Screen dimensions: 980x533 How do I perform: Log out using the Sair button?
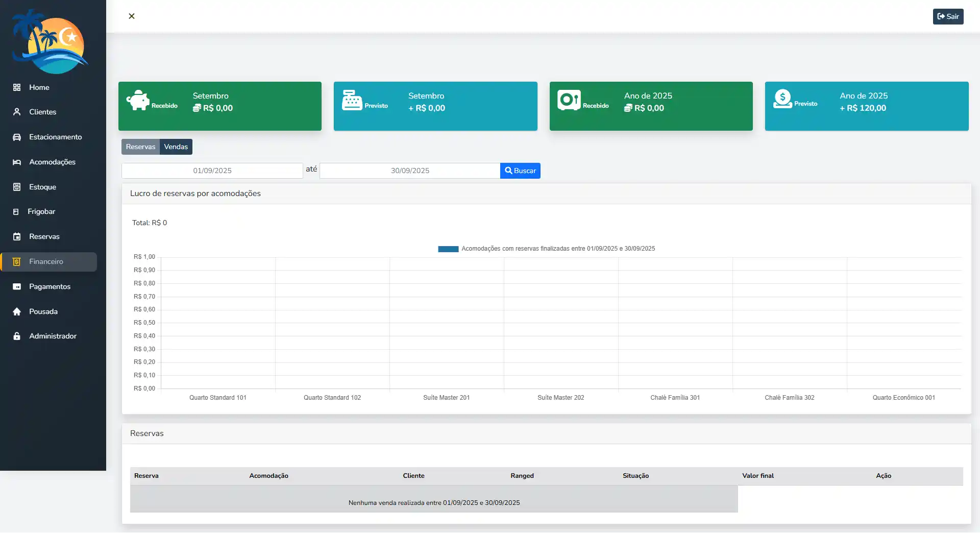[x=948, y=16]
